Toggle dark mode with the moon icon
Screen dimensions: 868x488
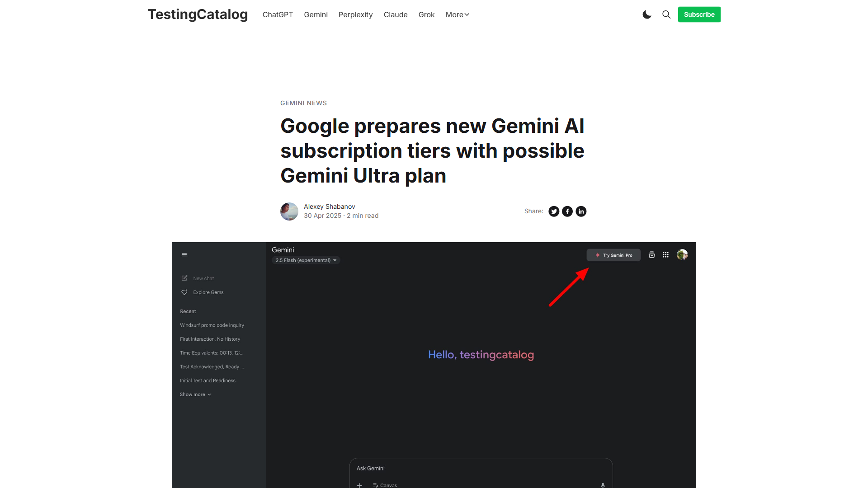click(x=647, y=14)
